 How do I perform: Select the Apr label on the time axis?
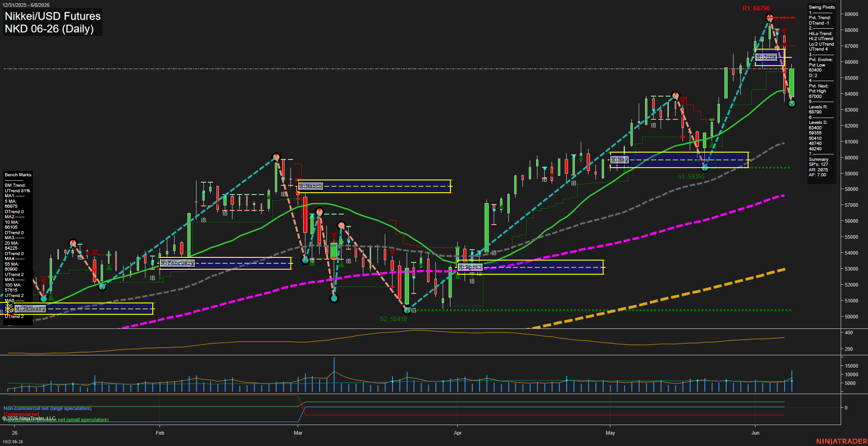[x=458, y=433]
